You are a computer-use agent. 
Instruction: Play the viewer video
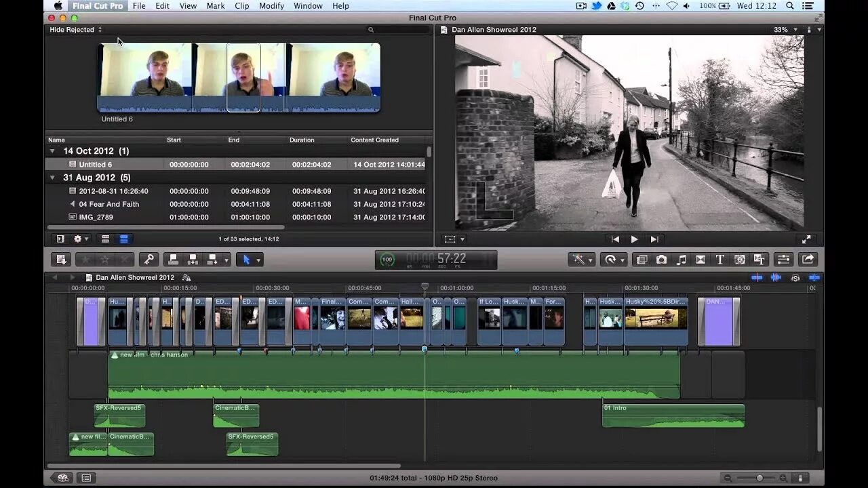pyautogui.click(x=634, y=239)
